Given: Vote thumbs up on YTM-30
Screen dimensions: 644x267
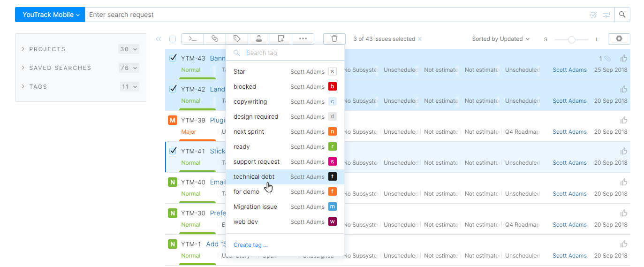Looking at the screenshot, I should click(624, 213).
